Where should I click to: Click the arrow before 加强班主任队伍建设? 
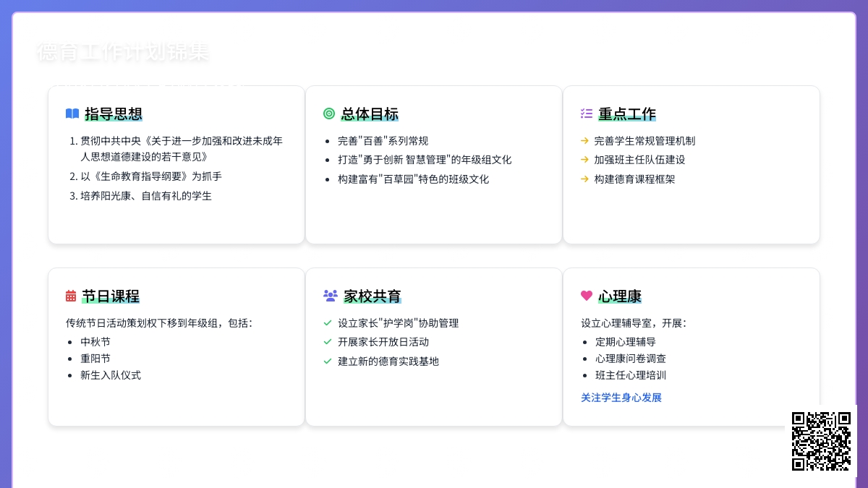584,160
